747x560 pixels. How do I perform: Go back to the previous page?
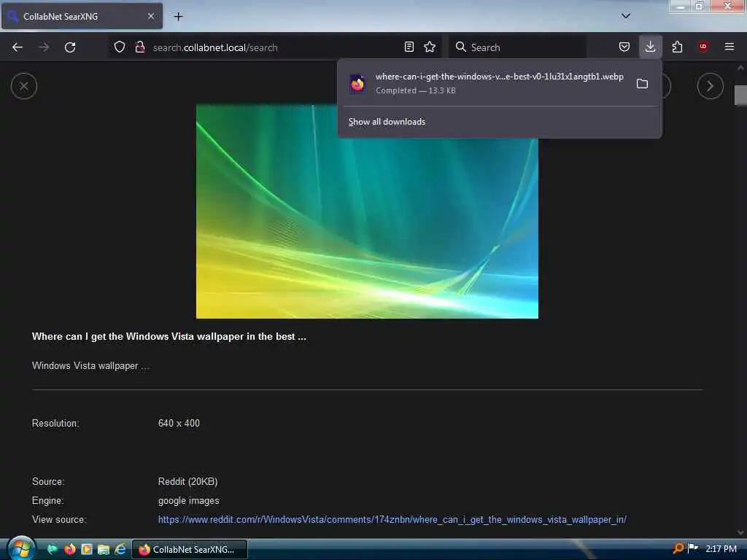point(18,47)
